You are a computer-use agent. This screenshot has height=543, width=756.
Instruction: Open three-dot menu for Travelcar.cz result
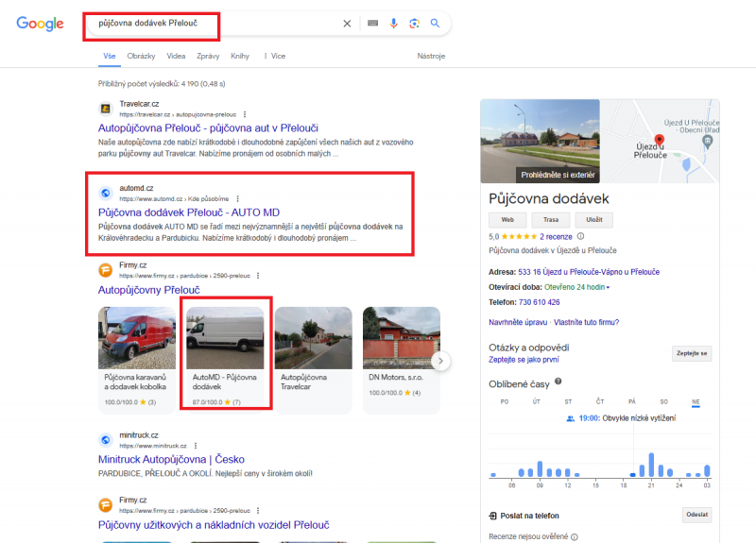click(x=245, y=114)
